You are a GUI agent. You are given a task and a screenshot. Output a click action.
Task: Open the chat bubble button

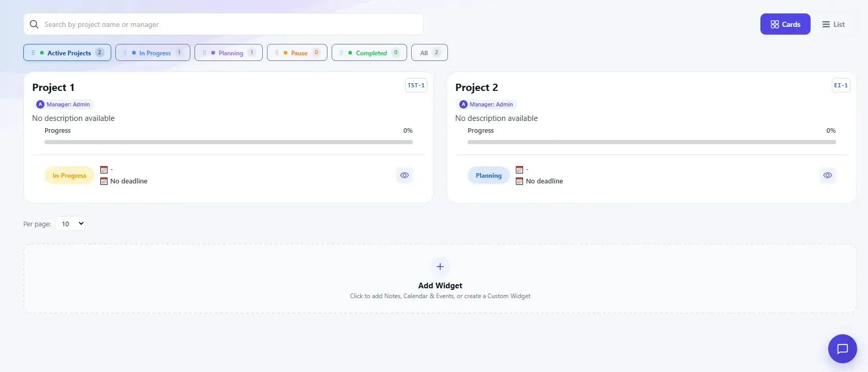tap(843, 349)
